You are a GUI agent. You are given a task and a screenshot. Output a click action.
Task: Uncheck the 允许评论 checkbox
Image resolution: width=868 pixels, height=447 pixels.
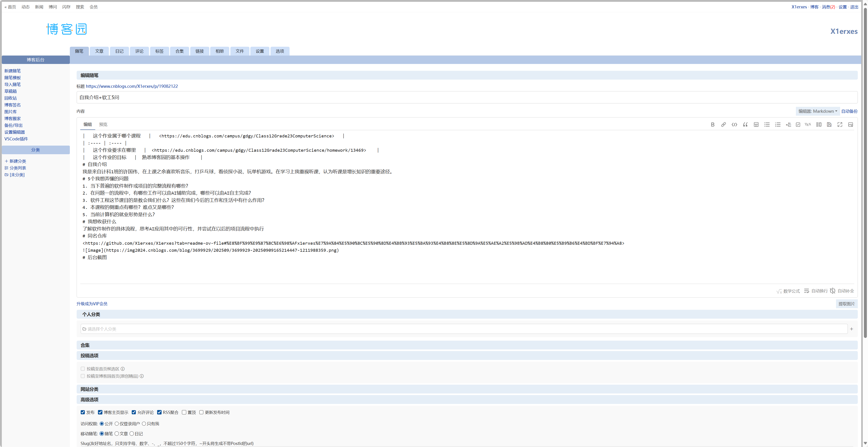(134, 412)
